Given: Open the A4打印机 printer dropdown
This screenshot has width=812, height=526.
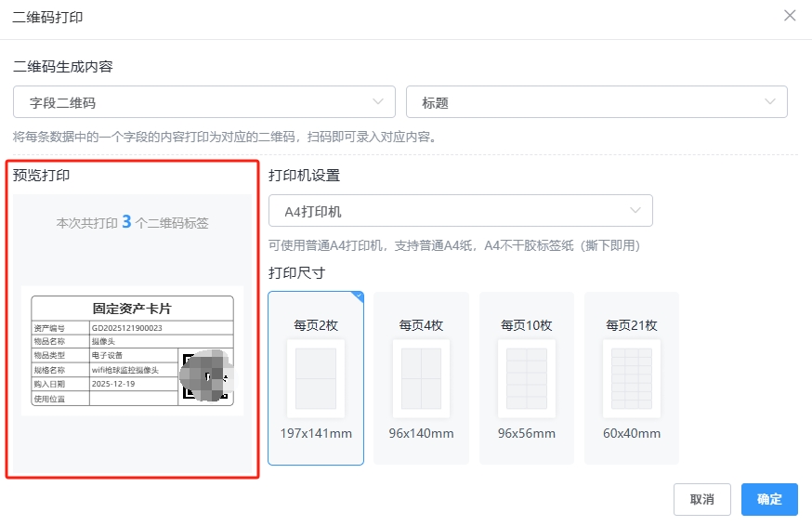Looking at the screenshot, I should tap(460, 211).
